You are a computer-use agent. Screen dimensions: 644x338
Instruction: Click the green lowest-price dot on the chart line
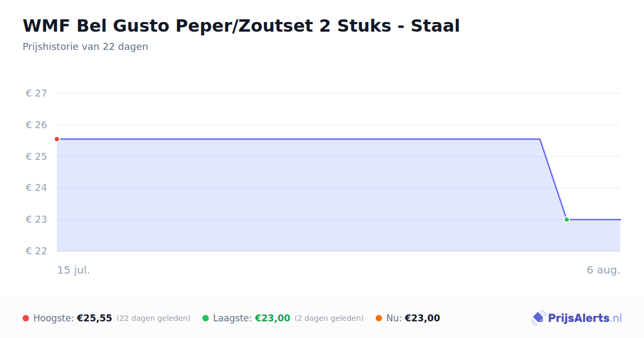[567, 219]
